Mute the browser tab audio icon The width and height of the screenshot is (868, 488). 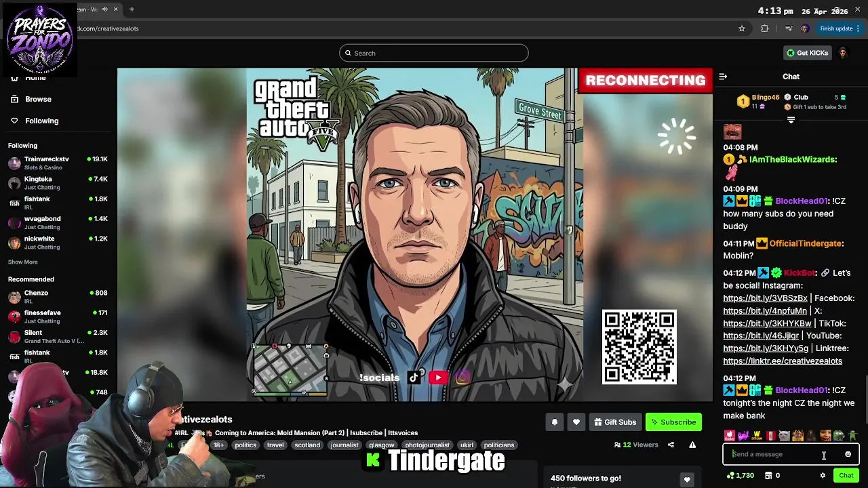click(104, 9)
